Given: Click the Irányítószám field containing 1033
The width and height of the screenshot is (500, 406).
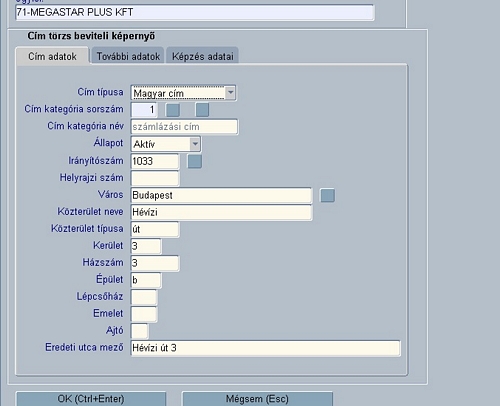Looking at the screenshot, I should coord(155,161).
